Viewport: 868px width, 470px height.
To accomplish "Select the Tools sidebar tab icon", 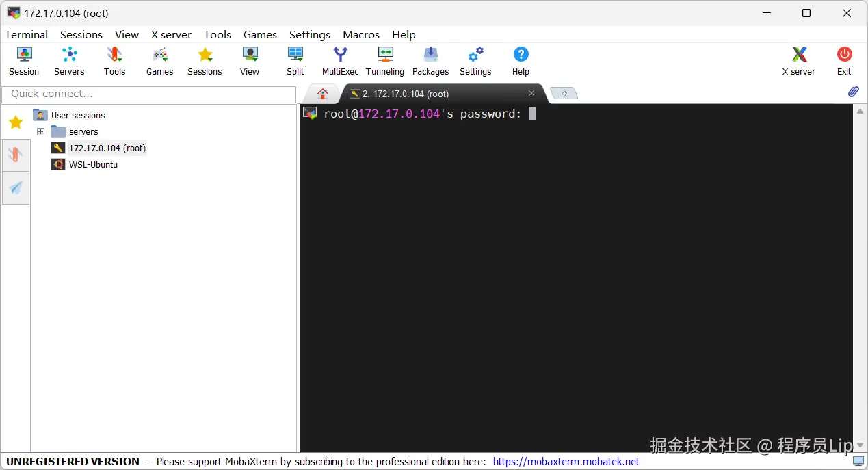I will coord(15,155).
